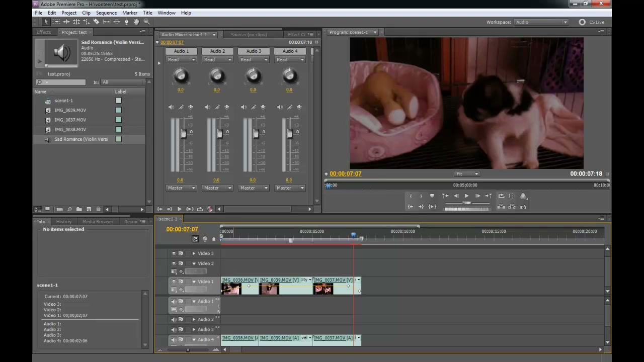Switch to the History tab
This screenshot has width=644, height=362.
click(x=63, y=222)
